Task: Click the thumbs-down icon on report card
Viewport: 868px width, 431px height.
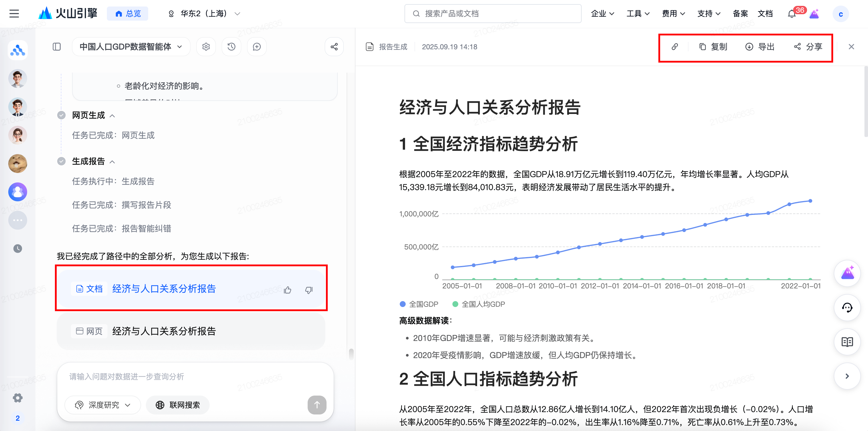Action: click(x=309, y=290)
